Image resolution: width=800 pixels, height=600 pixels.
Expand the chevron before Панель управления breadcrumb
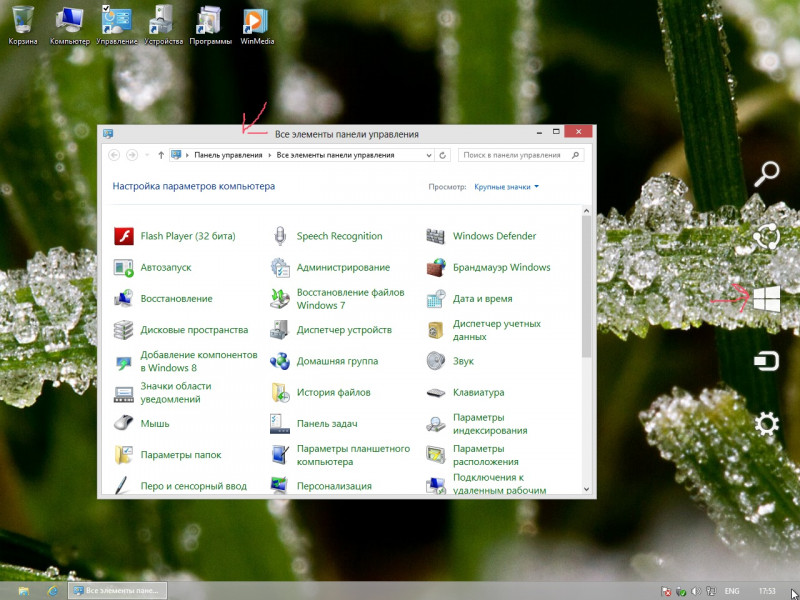[x=188, y=155]
